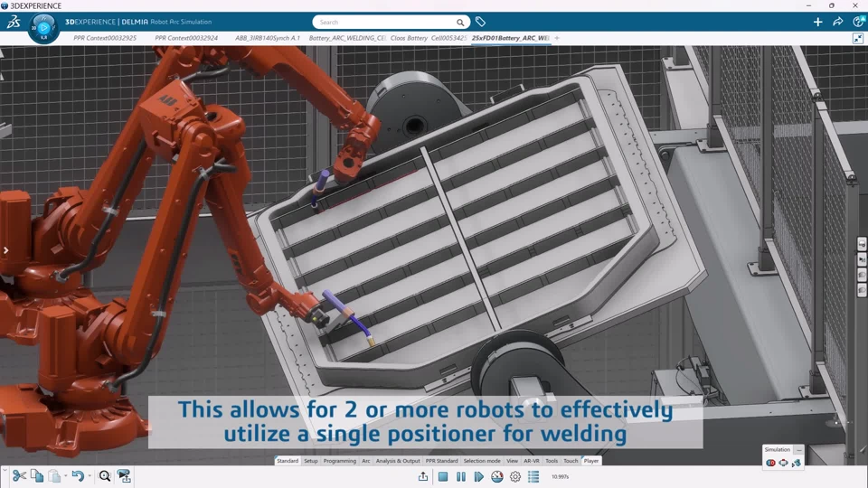The image size is (868, 488).
Task: Switch to the Programming tab
Action: tap(340, 460)
